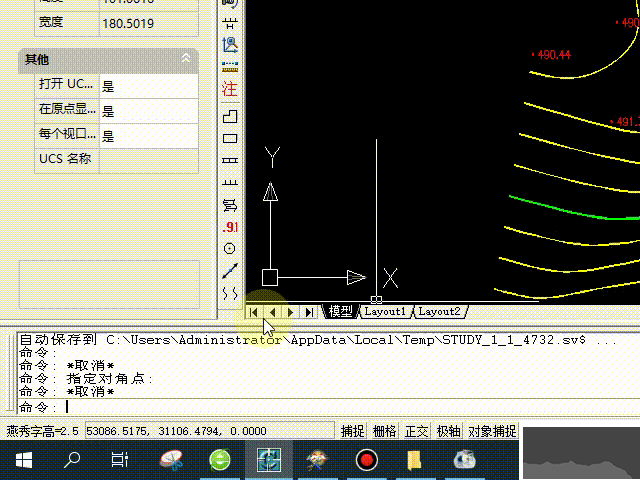Click the yellow dashed ruler tool icon
640x480 pixels.
tap(230, 67)
